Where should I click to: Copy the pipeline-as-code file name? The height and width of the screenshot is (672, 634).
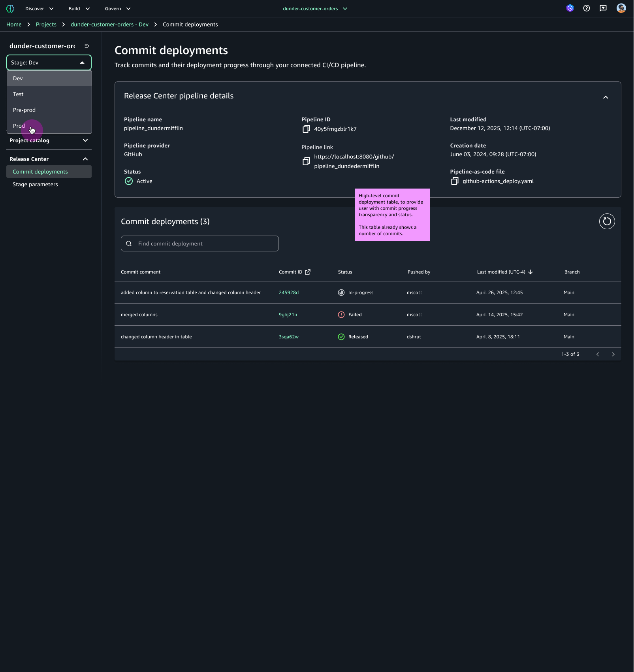point(454,181)
